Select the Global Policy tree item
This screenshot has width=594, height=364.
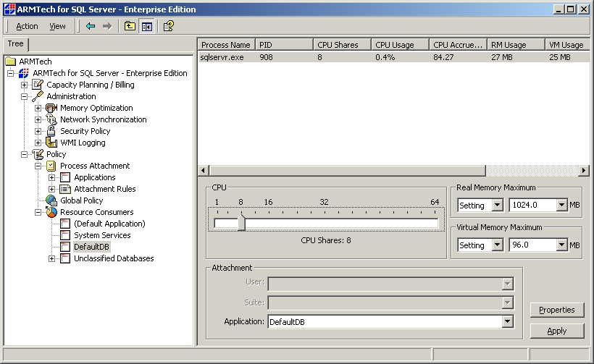click(x=81, y=200)
